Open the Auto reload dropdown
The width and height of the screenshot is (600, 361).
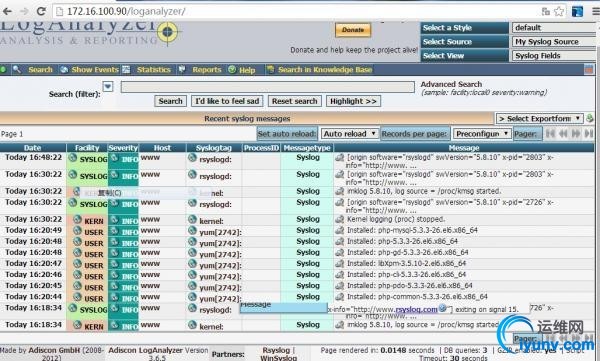click(350, 134)
